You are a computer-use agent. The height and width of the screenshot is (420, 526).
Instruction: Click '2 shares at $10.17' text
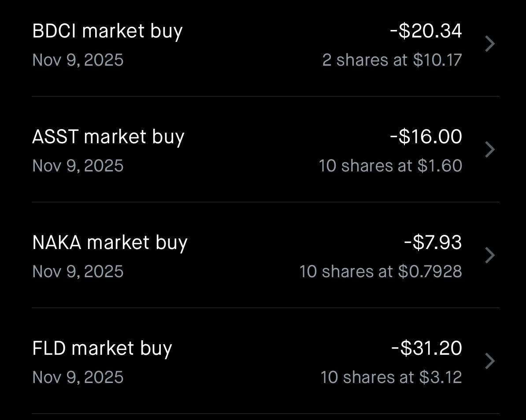tap(392, 60)
